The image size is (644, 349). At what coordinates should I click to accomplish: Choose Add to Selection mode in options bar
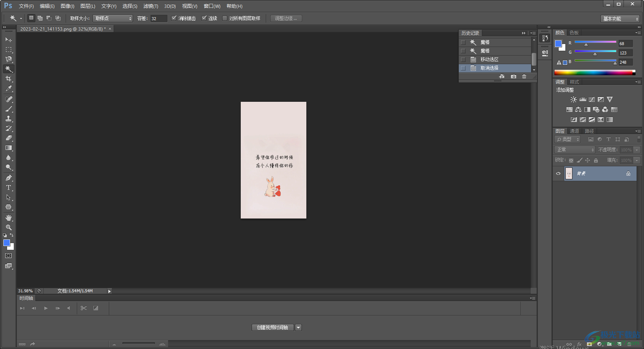click(40, 18)
